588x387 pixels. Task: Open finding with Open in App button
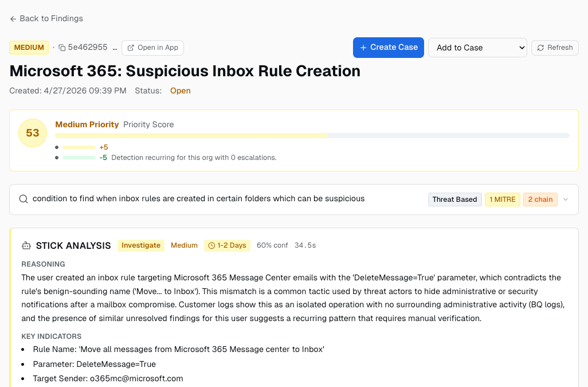click(x=152, y=48)
